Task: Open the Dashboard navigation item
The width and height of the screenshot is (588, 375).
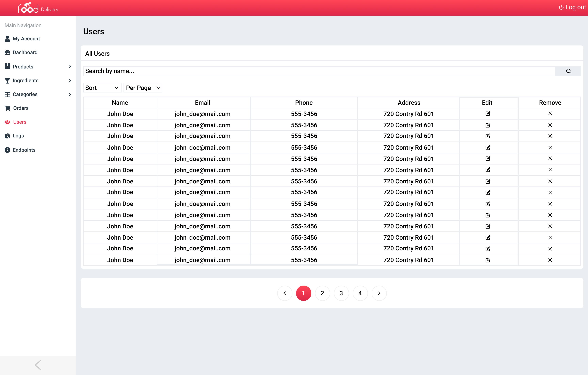Action: (25, 53)
